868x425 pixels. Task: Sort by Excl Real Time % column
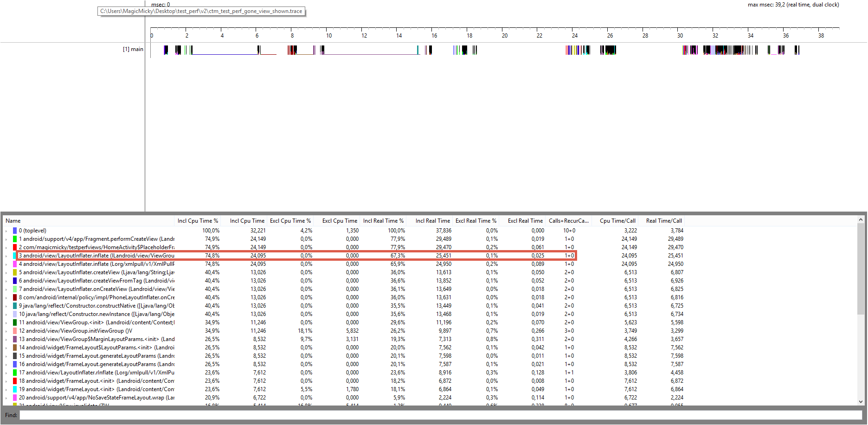pos(476,221)
